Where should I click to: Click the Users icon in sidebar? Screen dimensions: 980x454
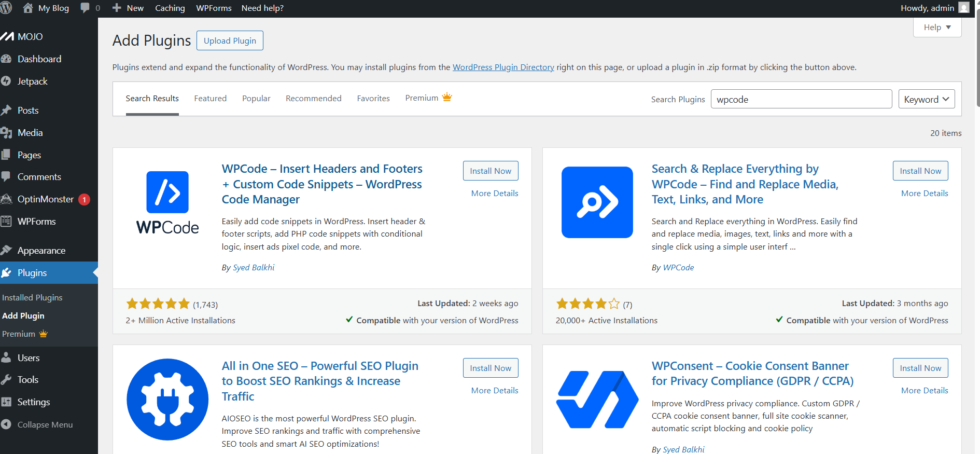(6, 357)
